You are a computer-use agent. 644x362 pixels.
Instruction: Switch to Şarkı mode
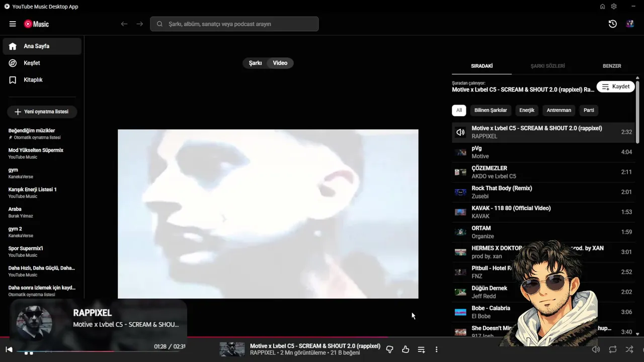coord(255,63)
